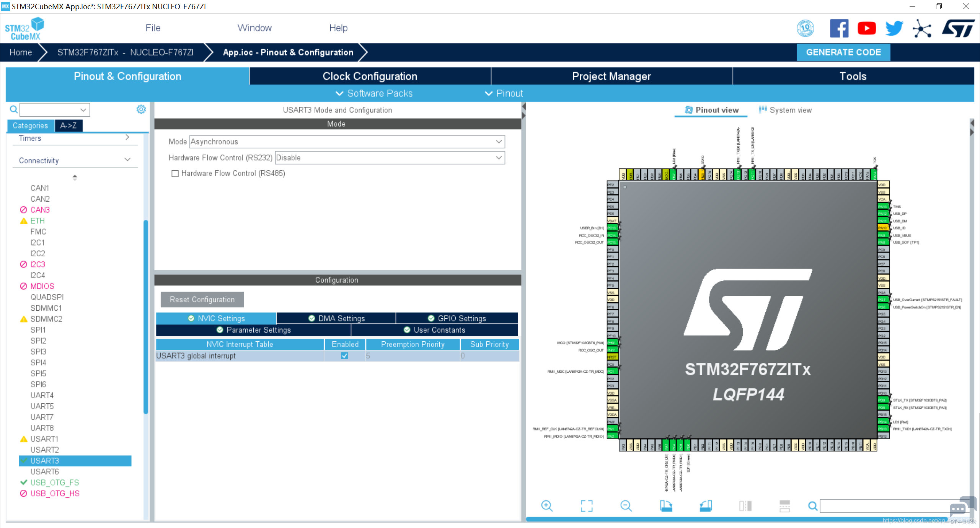Collapse the Connectivity category

click(128, 160)
